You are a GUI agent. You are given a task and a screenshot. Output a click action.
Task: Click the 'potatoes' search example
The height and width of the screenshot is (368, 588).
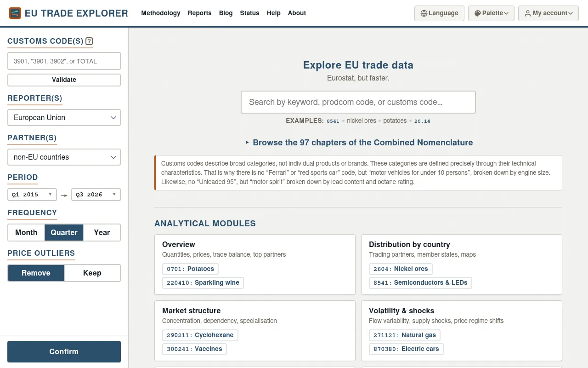point(395,121)
